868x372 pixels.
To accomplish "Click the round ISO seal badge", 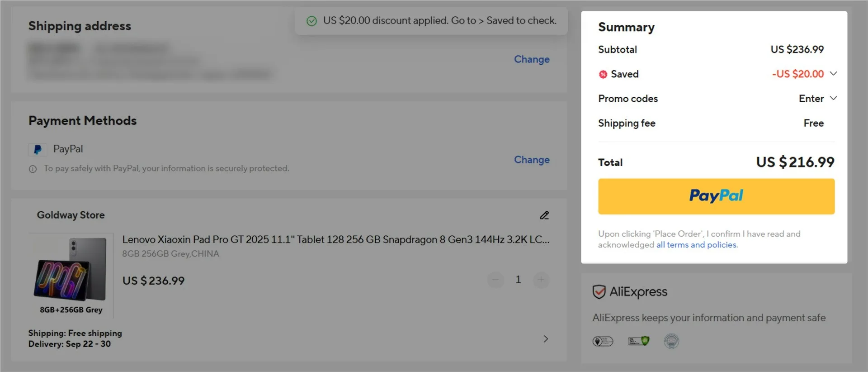I will coord(671,341).
